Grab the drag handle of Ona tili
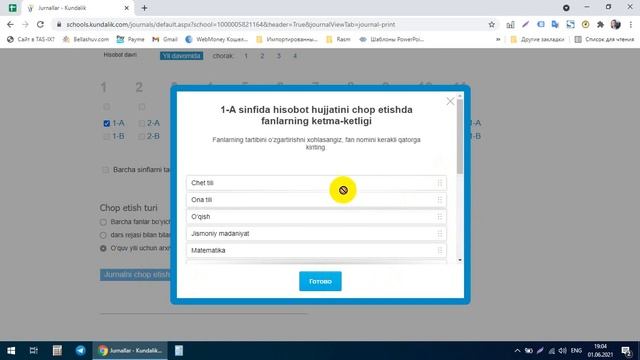Screen dimensions: 640x360 [x=440, y=200]
